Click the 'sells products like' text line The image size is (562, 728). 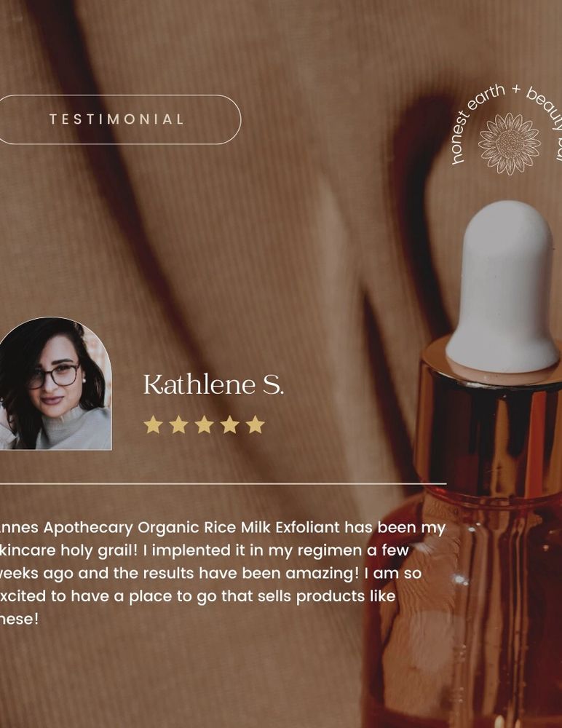pos(197,596)
